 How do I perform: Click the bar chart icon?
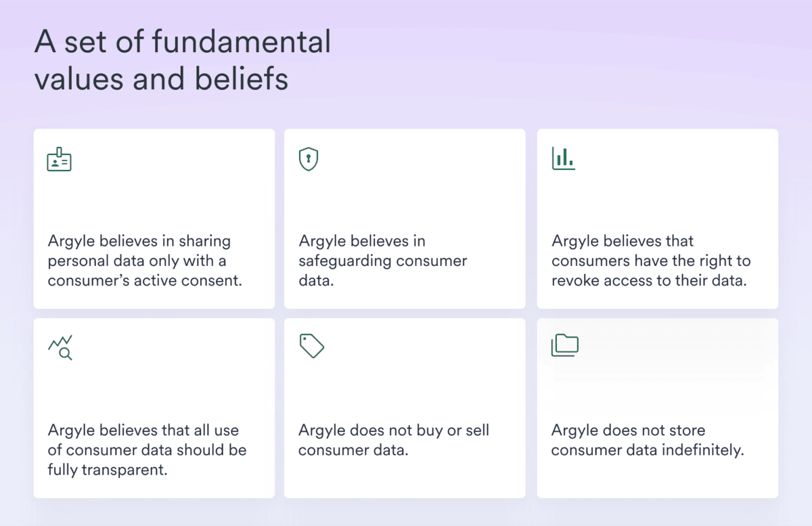tap(564, 159)
